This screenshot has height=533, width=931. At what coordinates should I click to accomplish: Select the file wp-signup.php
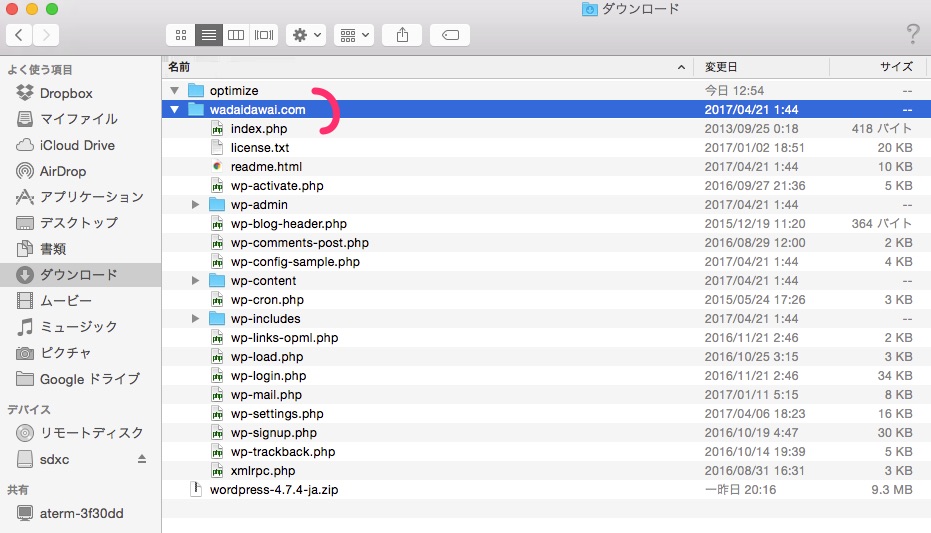coord(274,433)
